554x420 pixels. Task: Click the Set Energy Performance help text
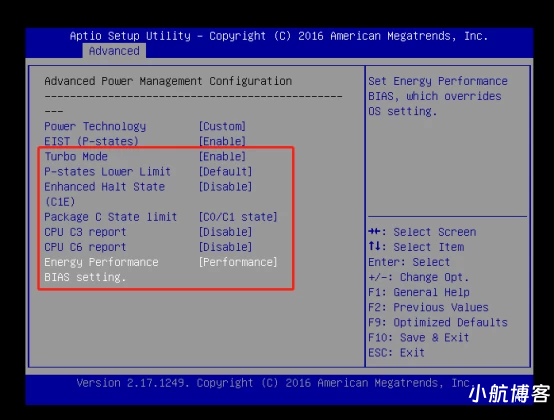(438, 96)
